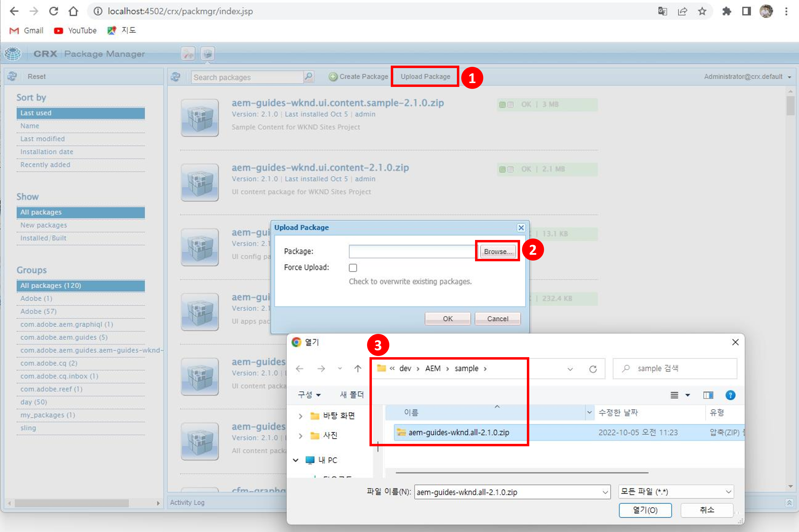Click the refresh icon in the file dialog address bar

point(593,369)
